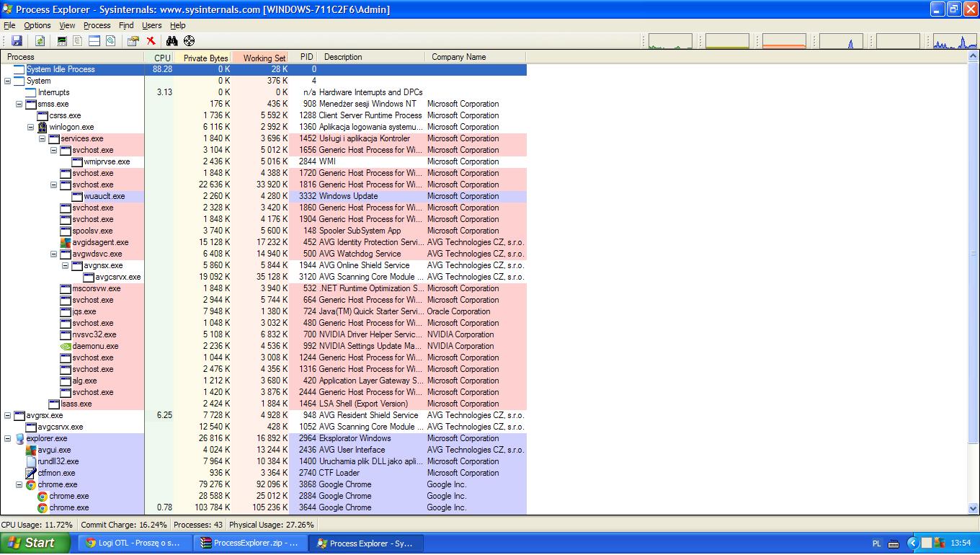Image resolution: width=980 pixels, height=555 pixels.
Task: Select the System Idle Process row
Action: point(264,69)
